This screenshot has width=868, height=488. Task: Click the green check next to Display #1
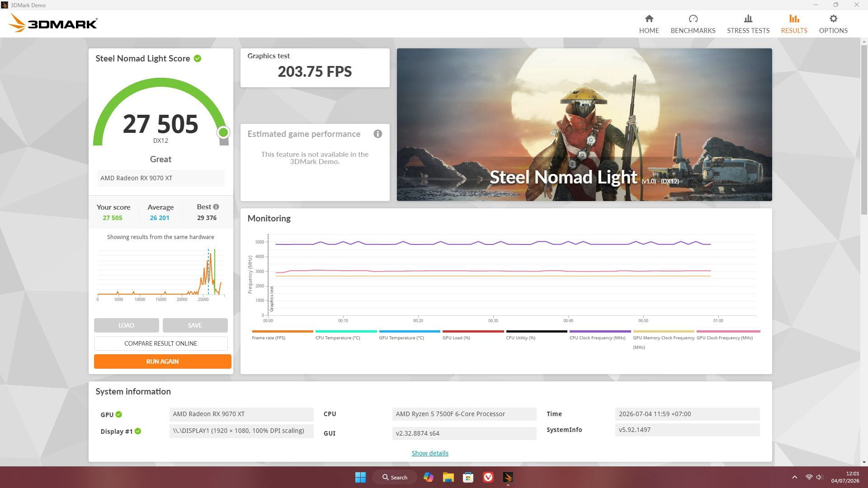coord(138,431)
